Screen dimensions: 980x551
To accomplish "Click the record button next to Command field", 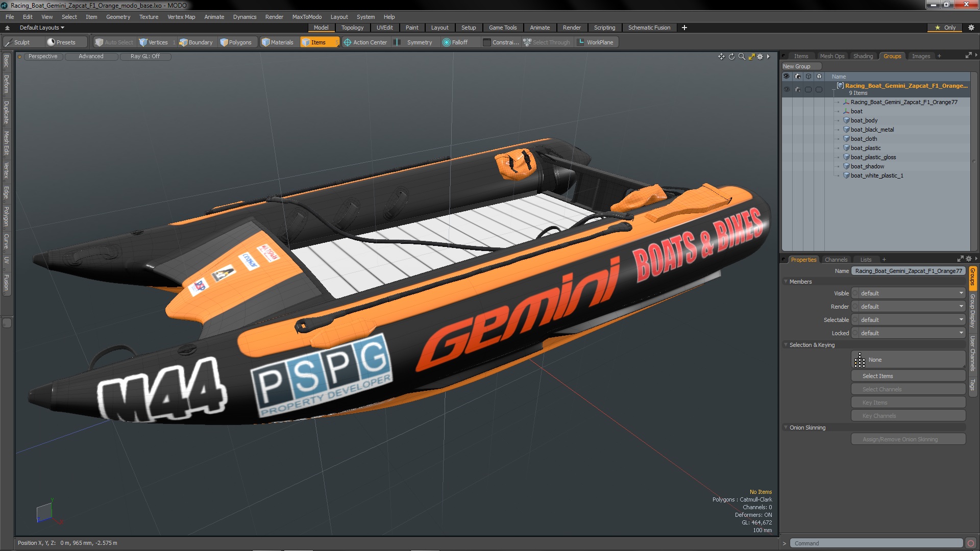I will (x=971, y=543).
